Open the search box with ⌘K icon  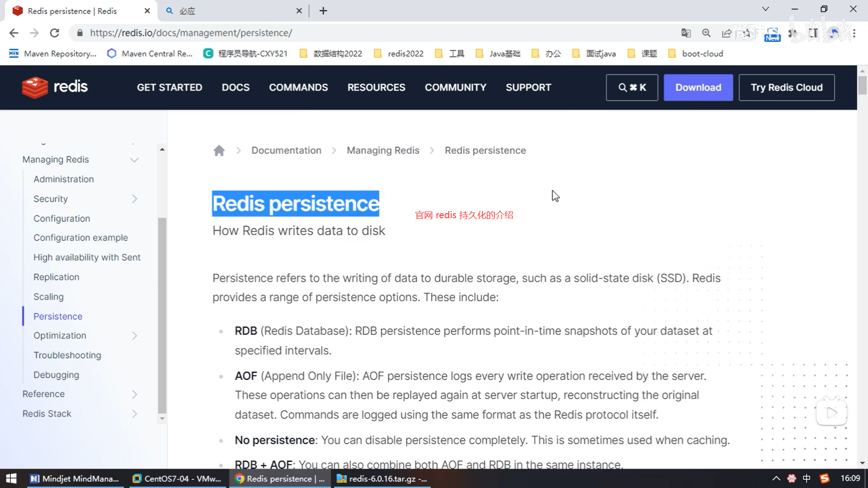click(x=632, y=88)
